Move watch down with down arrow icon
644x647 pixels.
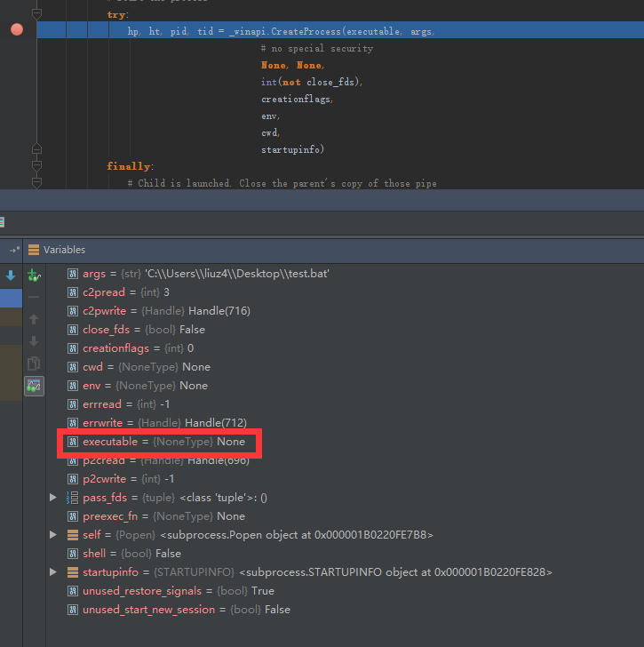tap(34, 341)
